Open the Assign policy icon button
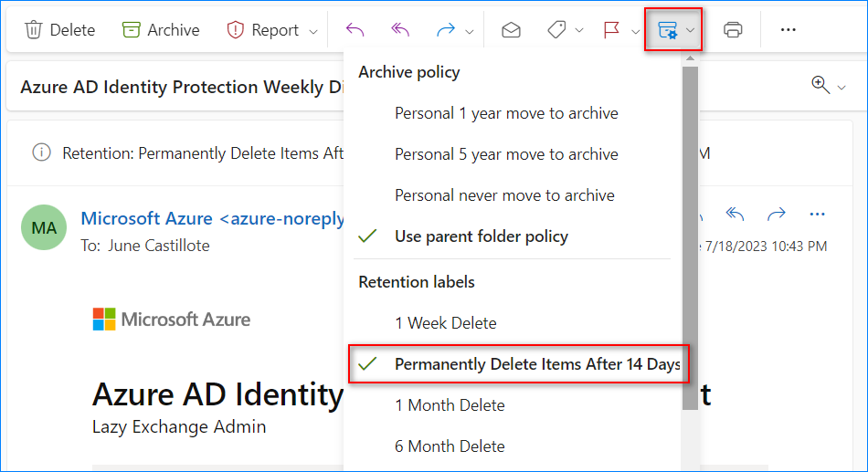 pos(667,30)
